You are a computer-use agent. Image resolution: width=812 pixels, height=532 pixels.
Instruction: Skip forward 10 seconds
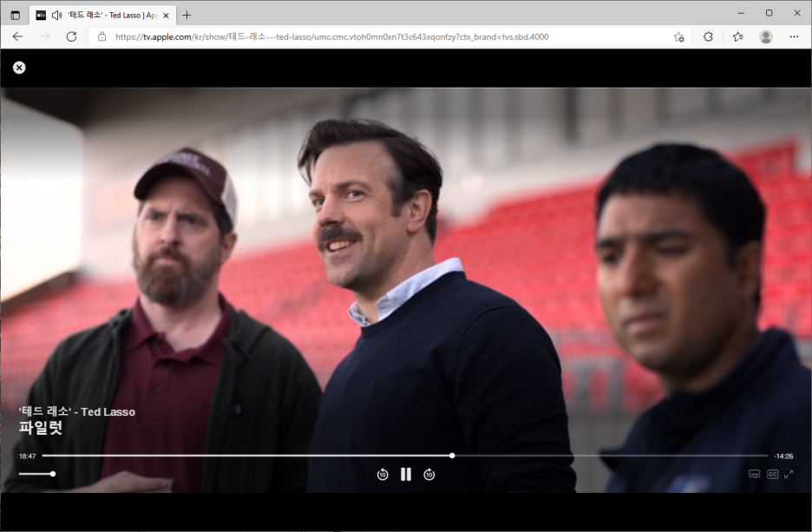(x=429, y=475)
